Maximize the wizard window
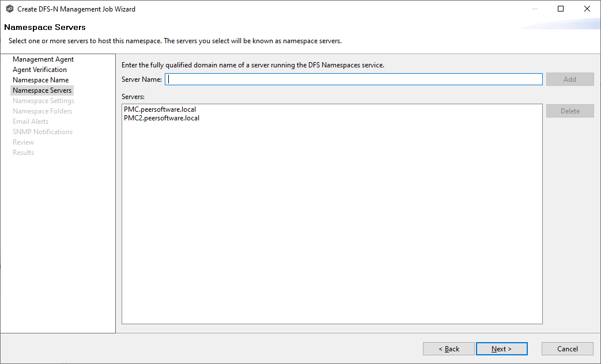The image size is (601, 364). click(560, 9)
